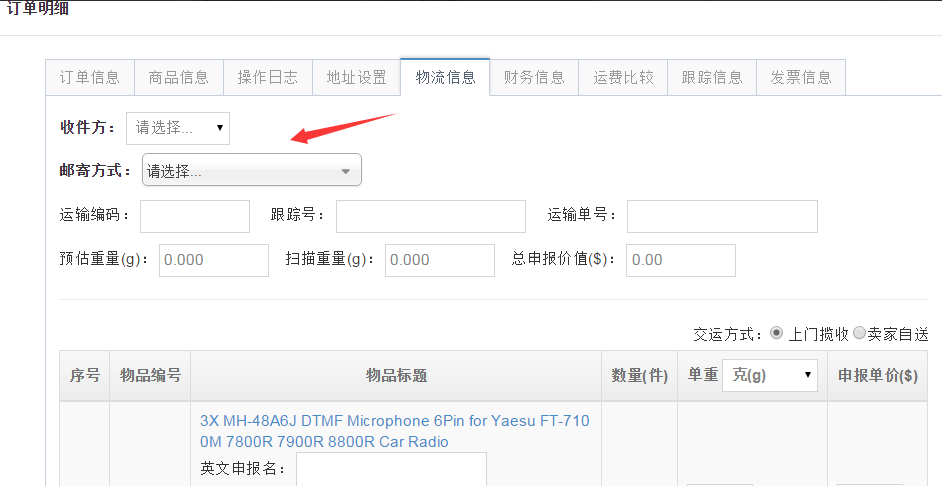Viewport: 942px width, 486px height.
Task: Expand the 单重 unit 克(g) dropdown
Action: coord(771,376)
